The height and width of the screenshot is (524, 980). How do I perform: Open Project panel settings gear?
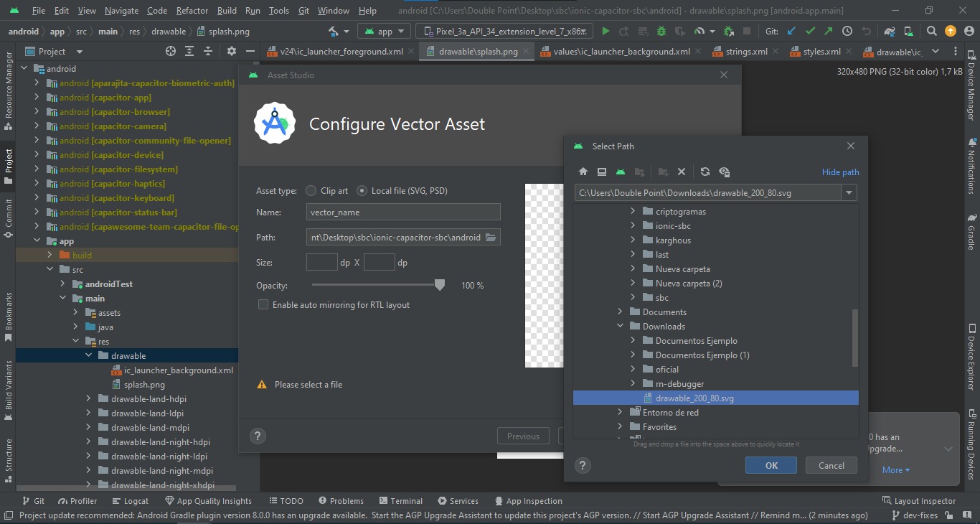pyautogui.click(x=231, y=52)
